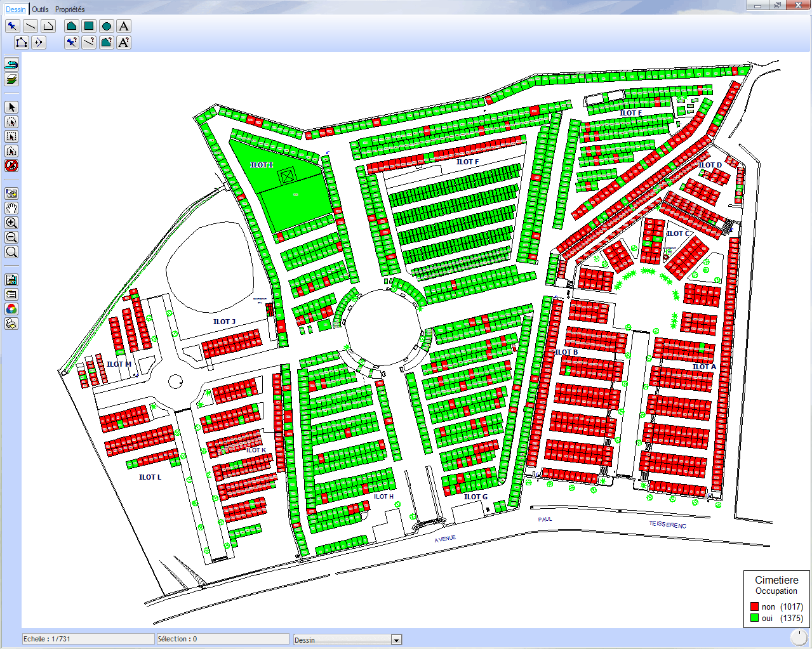Select the line drawing tool
Viewport: 812px width, 649px height.
coord(30,26)
